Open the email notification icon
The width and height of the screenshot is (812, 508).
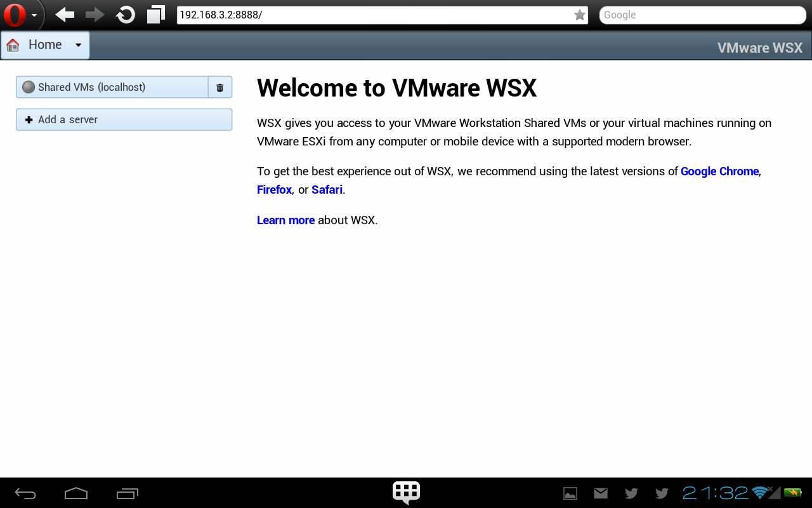click(x=601, y=493)
